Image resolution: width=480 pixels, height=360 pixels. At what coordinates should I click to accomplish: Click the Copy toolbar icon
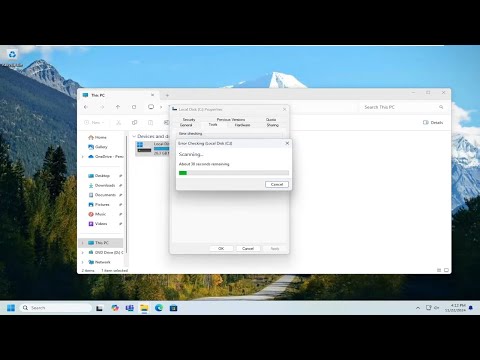click(x=134, y=123)
